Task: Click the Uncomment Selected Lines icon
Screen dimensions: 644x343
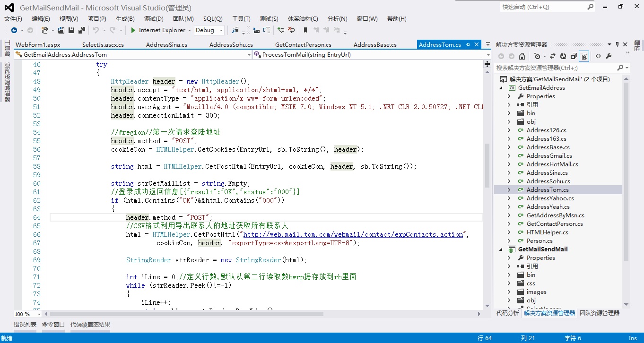Action: 291,30
